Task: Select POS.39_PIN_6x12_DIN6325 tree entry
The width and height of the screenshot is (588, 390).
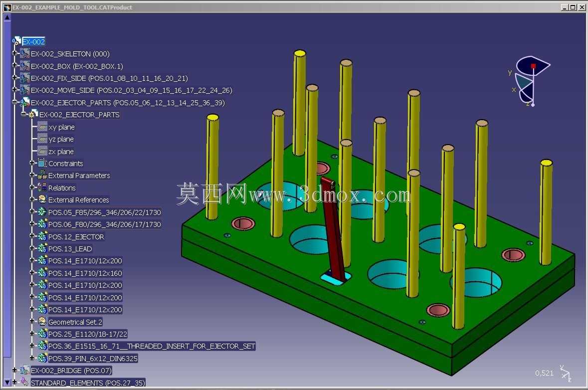Action: (93, 359)
